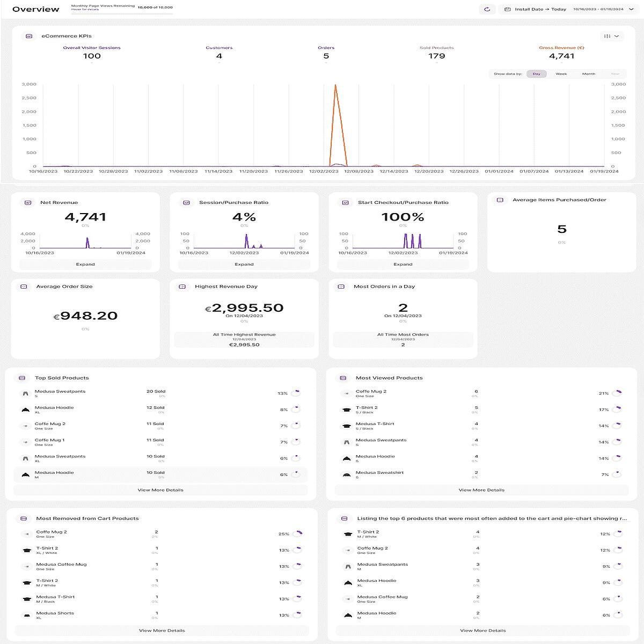The image size is (644, 644).
Task: View More Details for Most Viewed Products
Action: coord(481,490)
